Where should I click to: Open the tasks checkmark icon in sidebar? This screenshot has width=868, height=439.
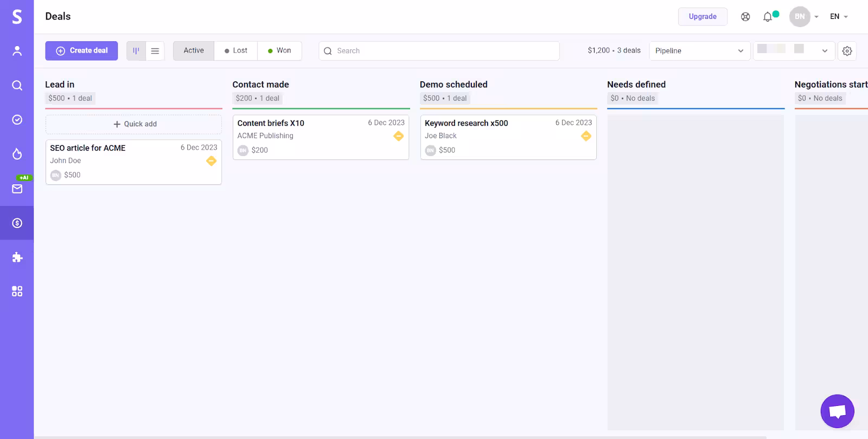coord(17,120)
